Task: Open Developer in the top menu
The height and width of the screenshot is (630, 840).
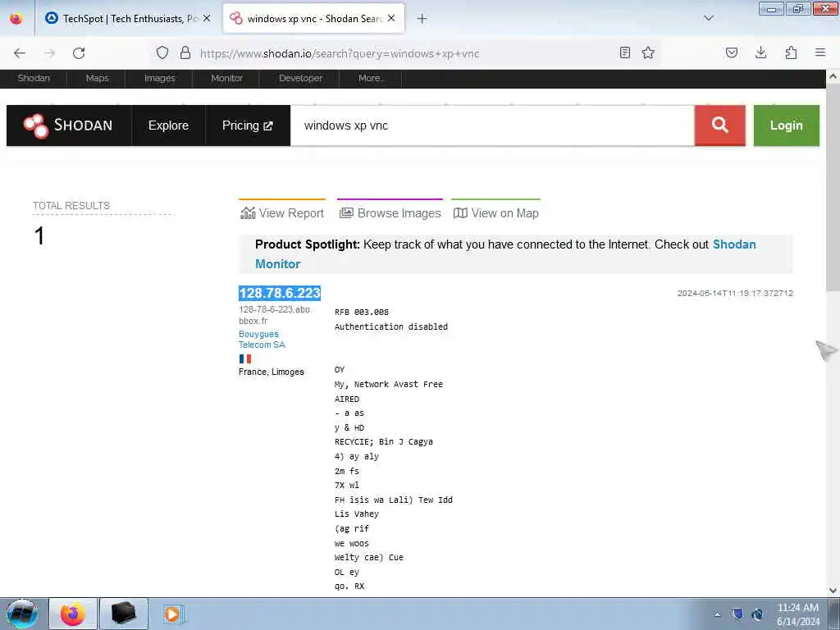Action: click(x=300, y=78)
